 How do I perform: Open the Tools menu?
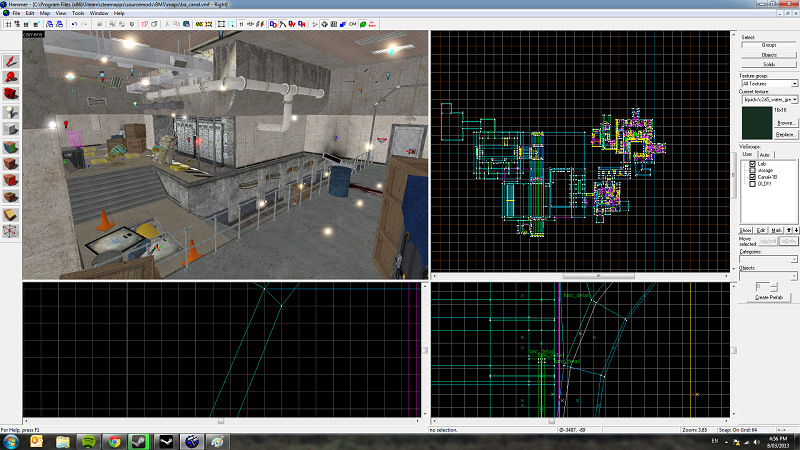coord(78,13)
